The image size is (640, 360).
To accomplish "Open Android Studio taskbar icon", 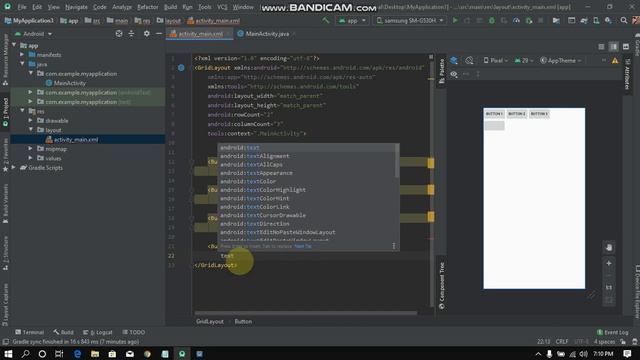I will click(182, 354).
